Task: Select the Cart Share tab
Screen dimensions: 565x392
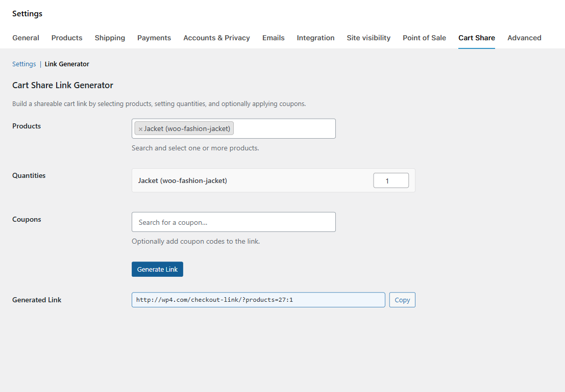Action: click(476, 38)
